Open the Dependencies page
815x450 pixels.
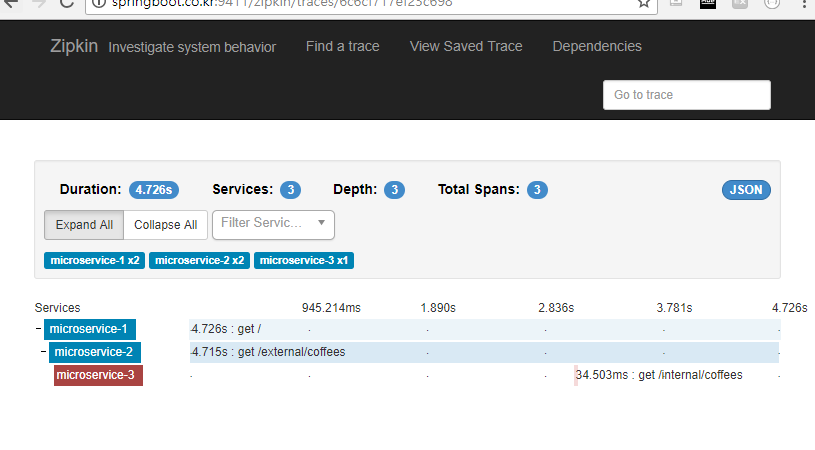click(597, 46)
